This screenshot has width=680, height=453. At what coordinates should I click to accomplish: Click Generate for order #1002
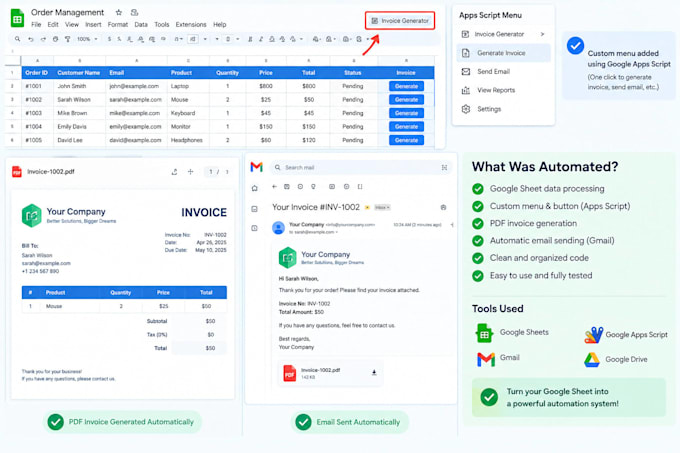[x=406, y=100]
